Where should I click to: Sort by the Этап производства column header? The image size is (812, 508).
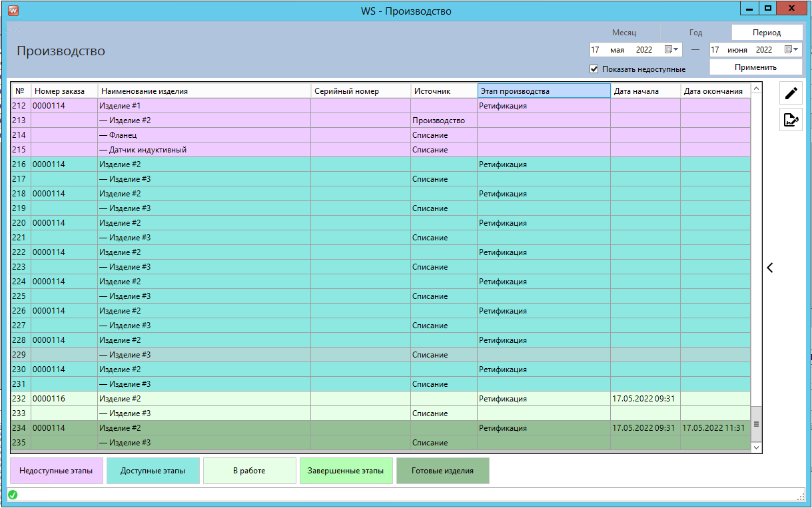coord(544,91)
